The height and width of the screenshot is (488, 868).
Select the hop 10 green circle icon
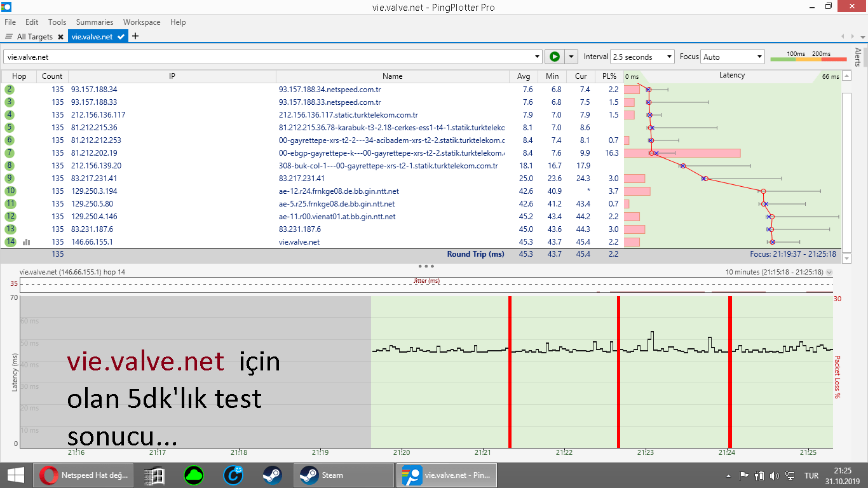(10, 191)
